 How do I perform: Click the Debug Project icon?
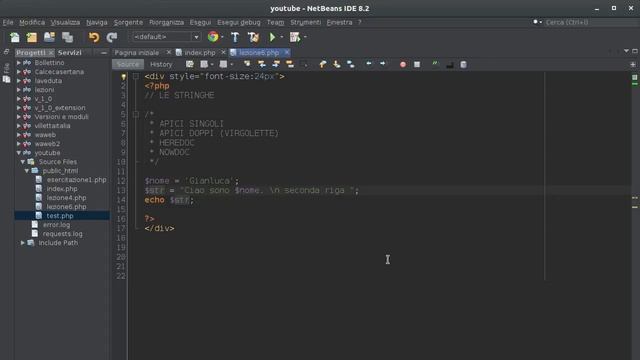[x=295, y=37]
